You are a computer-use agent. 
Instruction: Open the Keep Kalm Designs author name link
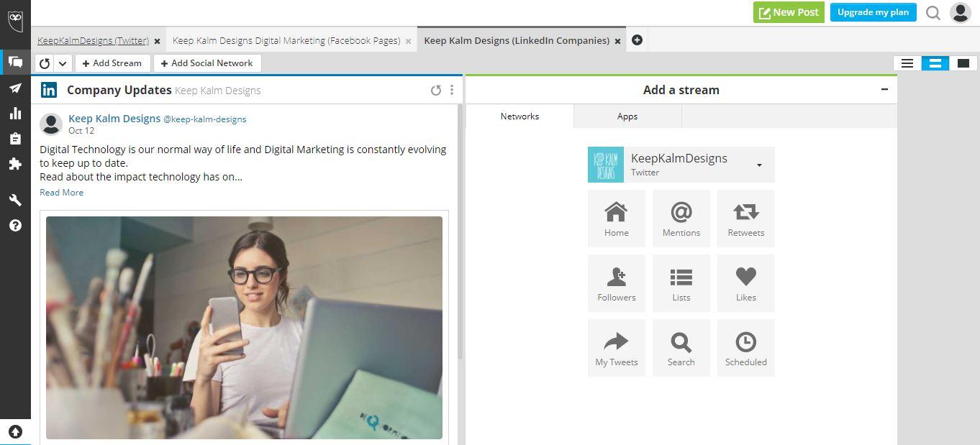(114, 119)
